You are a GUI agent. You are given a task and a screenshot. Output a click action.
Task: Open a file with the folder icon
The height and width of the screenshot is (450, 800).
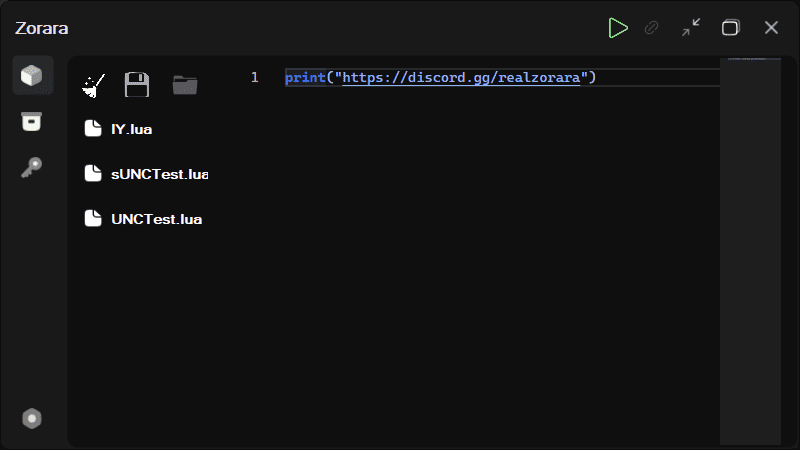185,85
